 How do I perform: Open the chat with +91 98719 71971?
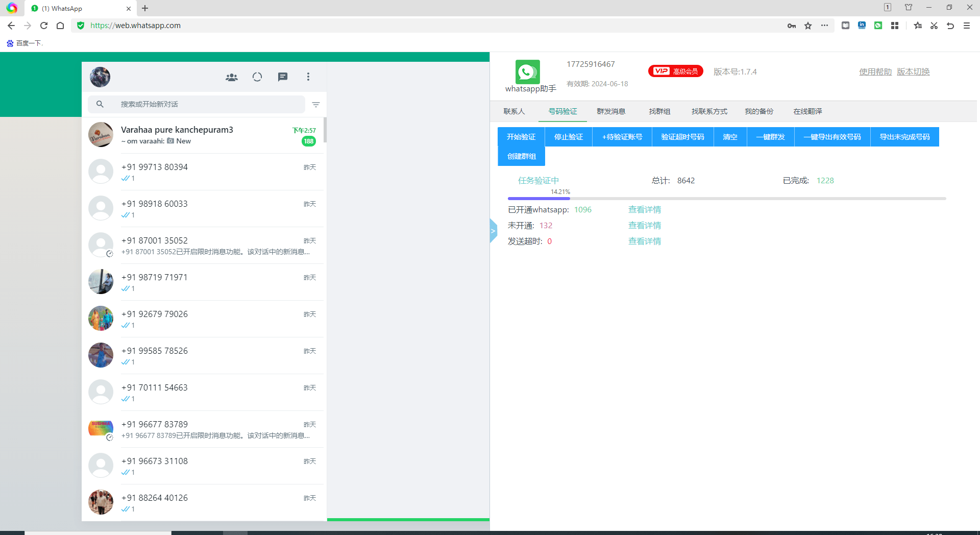pos(204,282)
